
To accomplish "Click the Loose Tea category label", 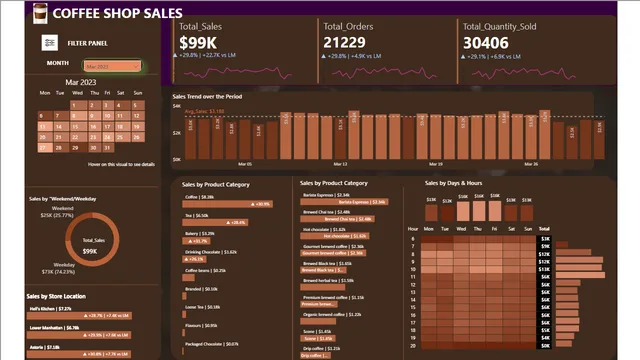I will tap(202, 307).
